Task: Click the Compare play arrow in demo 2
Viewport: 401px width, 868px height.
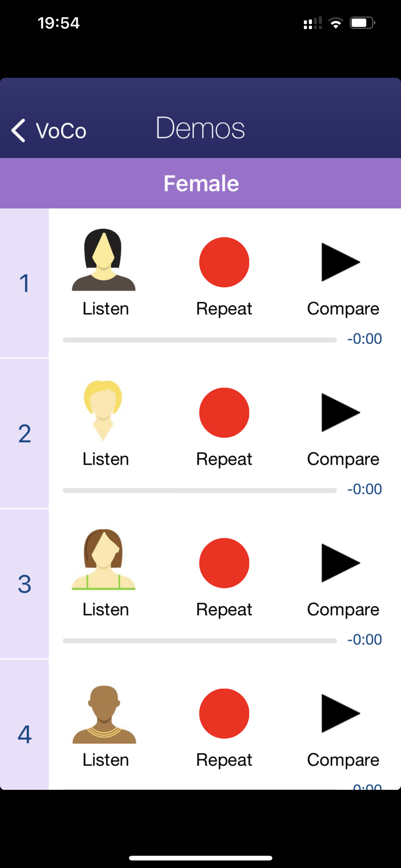Action: 341,413
